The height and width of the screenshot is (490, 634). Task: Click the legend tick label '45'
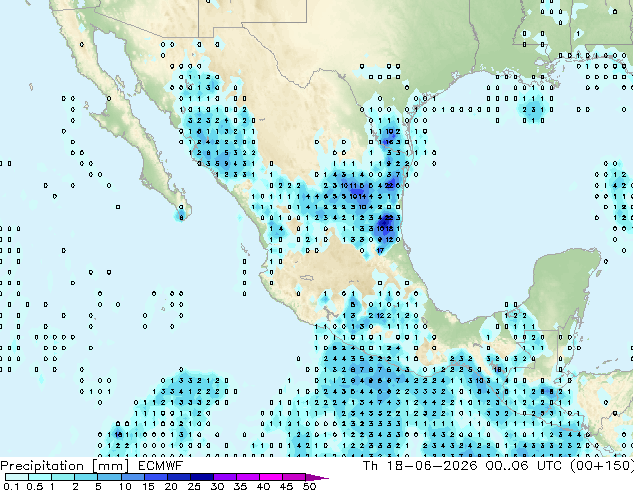286,486
